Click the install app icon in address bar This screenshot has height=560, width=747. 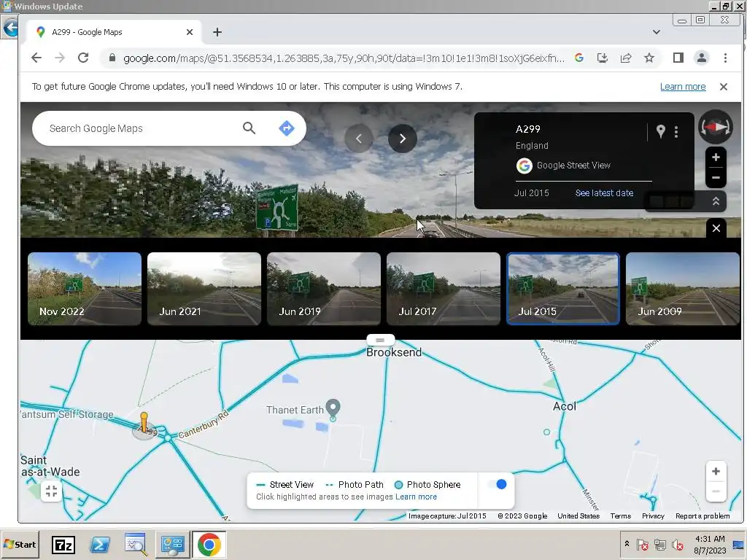point(603,58)
